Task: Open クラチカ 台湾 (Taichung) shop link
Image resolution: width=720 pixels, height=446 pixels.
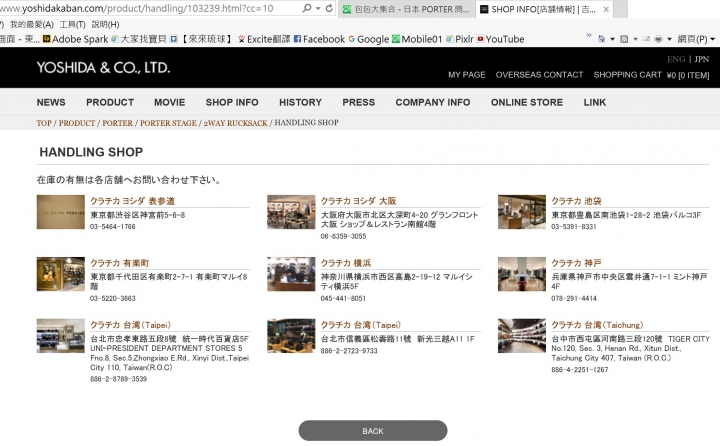Action: pos(597,325)
